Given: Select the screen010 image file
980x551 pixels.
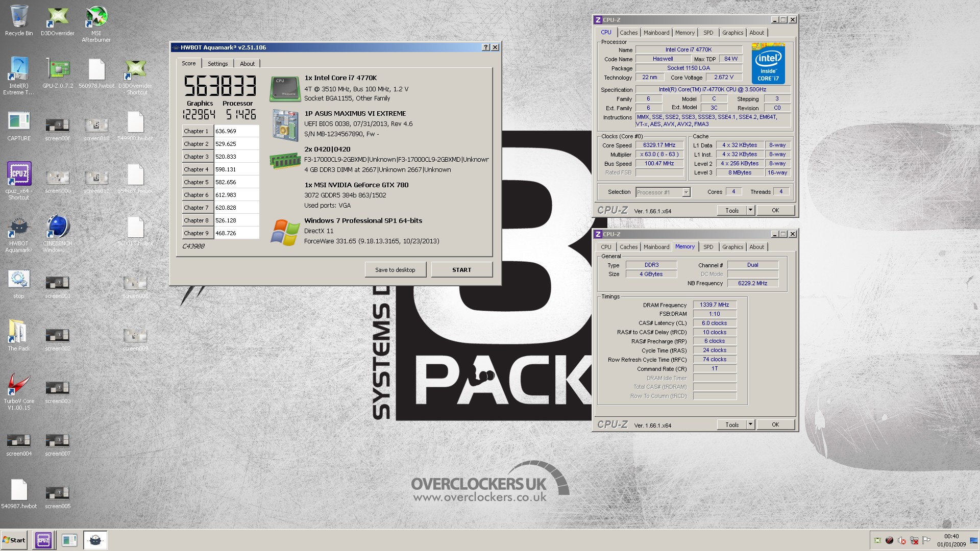Looking at the screenshot, I should tap(96, 129).
